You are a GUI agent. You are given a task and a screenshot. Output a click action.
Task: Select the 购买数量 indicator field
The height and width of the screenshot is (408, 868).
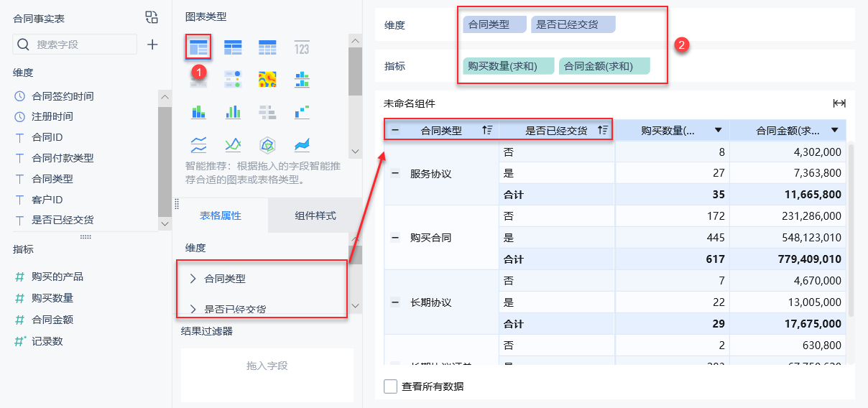[52, 298]
